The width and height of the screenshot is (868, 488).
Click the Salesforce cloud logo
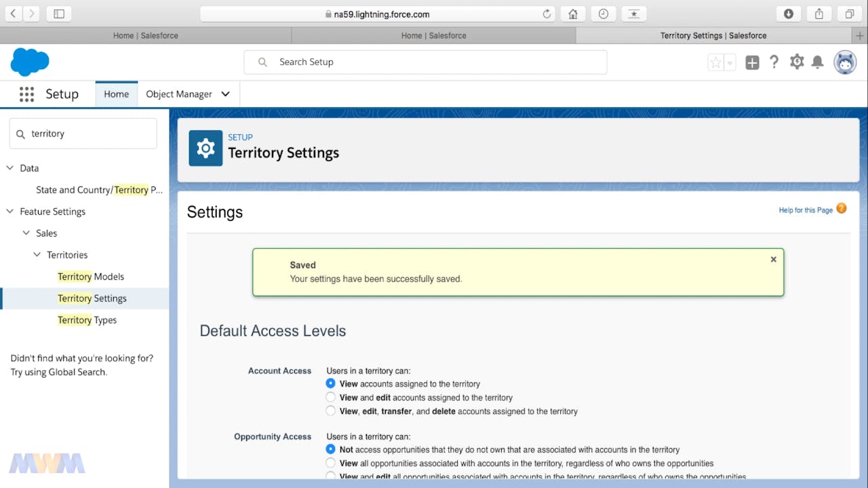click(30, 62)
